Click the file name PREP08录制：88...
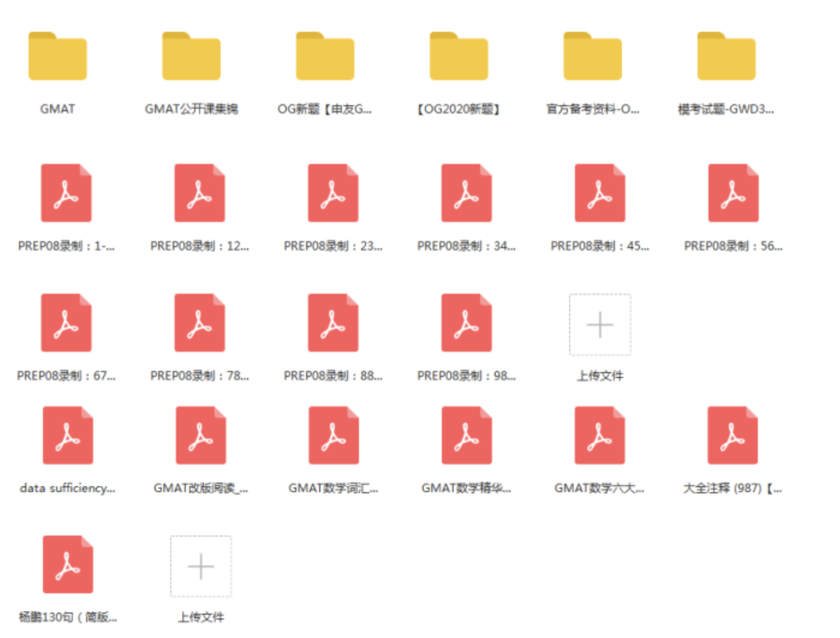This screenshot has height=638, width=840. (x=333, y=376)
